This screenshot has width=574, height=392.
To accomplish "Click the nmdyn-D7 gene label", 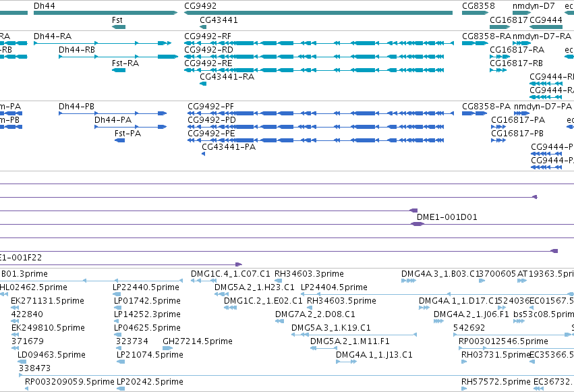I will (534, 6).
